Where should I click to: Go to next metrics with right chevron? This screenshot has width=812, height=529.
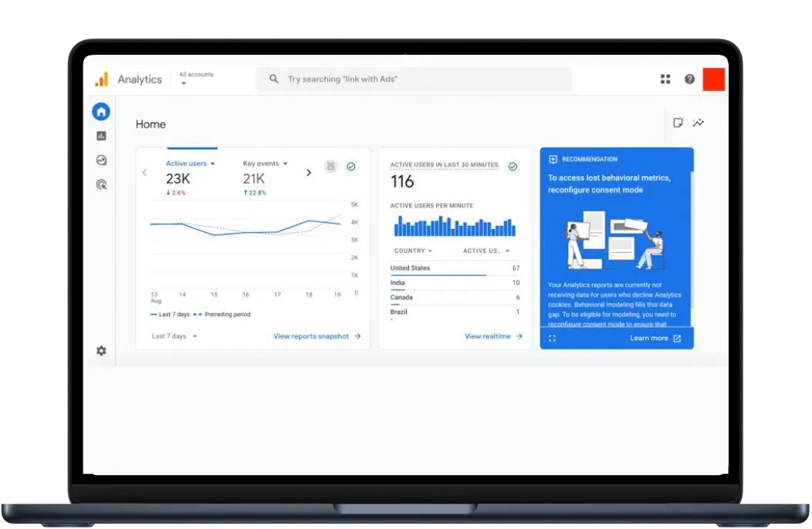pos(309,173)
